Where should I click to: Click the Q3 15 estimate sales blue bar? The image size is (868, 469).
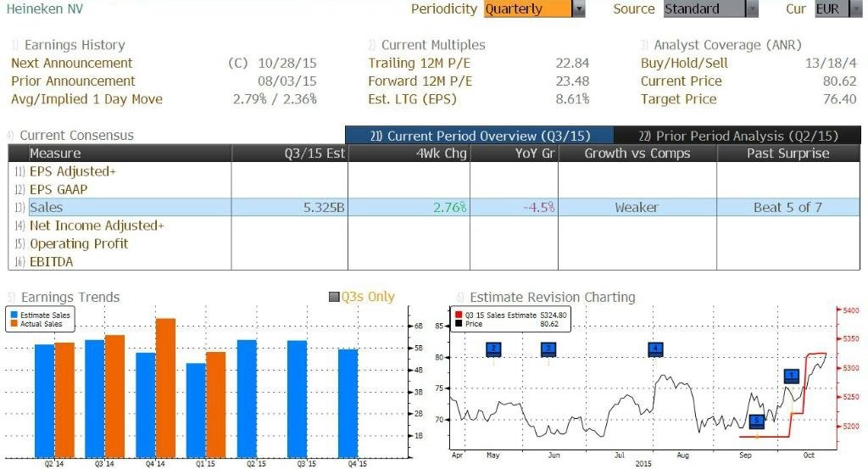click(x=298, y=399)
